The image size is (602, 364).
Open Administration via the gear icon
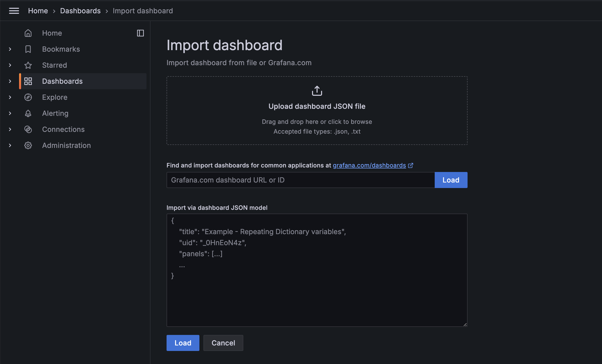[x=28, y=145]
